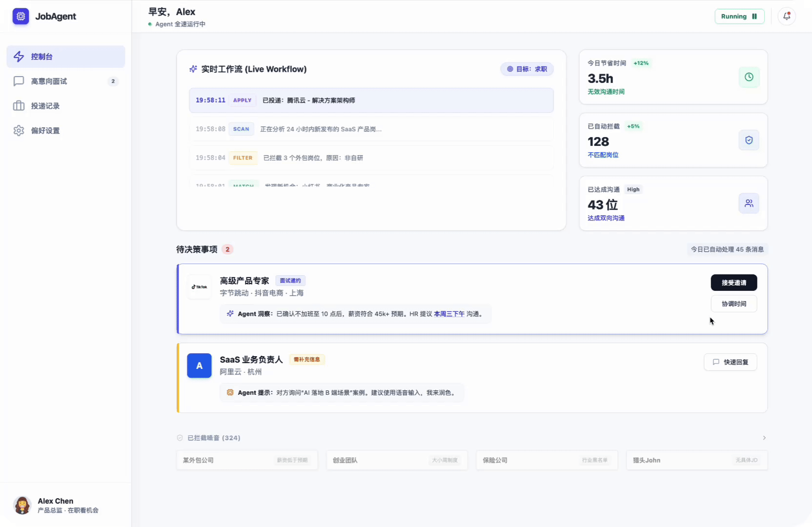812x527 pixels.
Task: Click the chat bubble icon beside 高意向面试
Action: (19, 81)
